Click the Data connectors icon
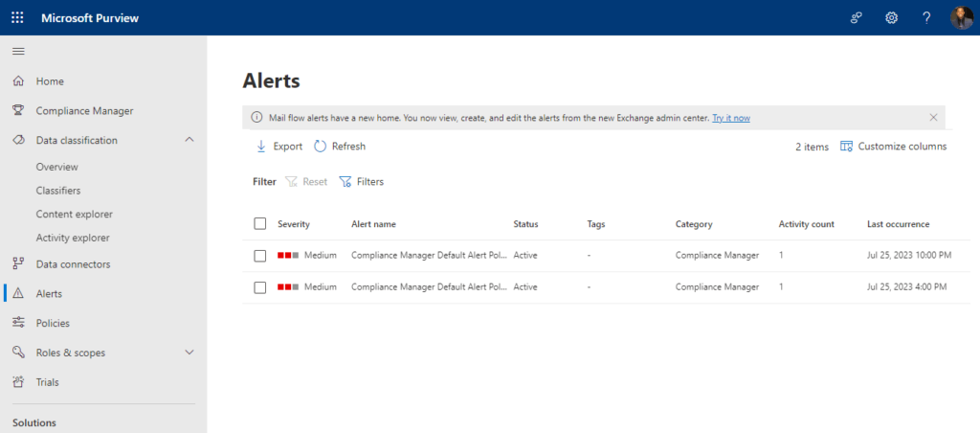Image resolution: width=980 pixels, height=433 pixels. 18,264
